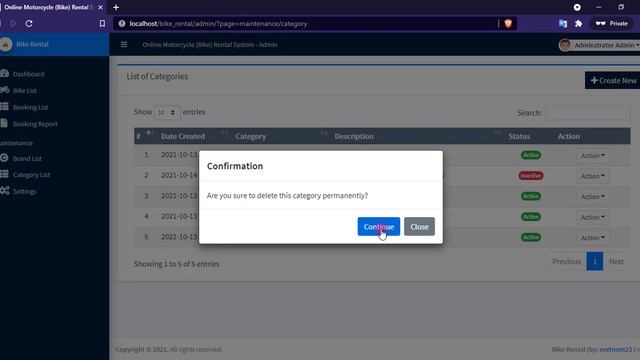
Task: Click the Inactive status badge in row 2
Action: pos(531,176)
